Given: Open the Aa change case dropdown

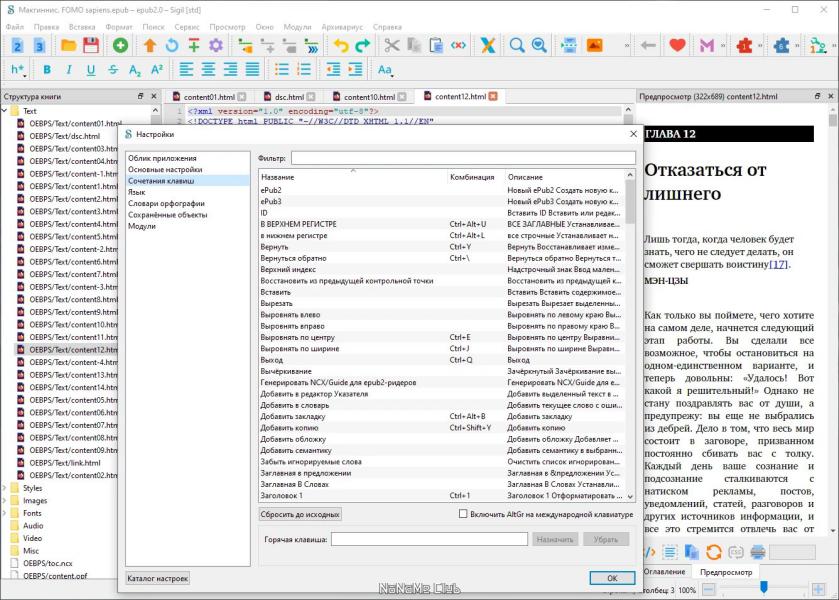Looking at the screenshot, I should 385,70.
